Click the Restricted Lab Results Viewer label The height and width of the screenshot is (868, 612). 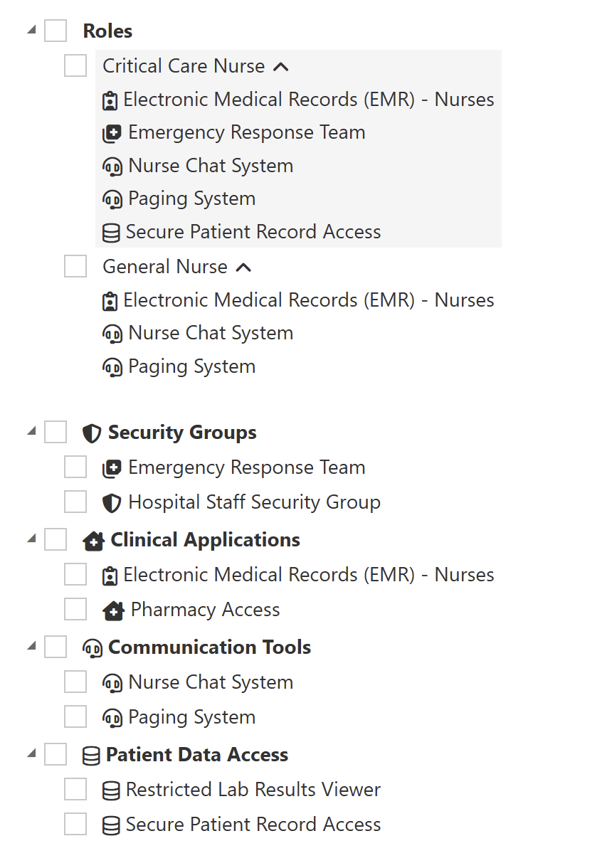(x=253, y=790)
